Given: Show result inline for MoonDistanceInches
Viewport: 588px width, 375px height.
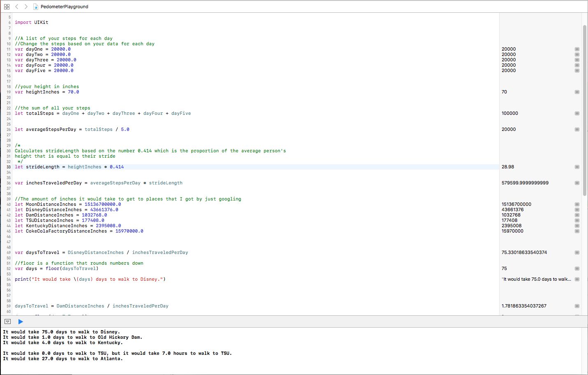Looking at the screenshot, I should click(577, 204).
